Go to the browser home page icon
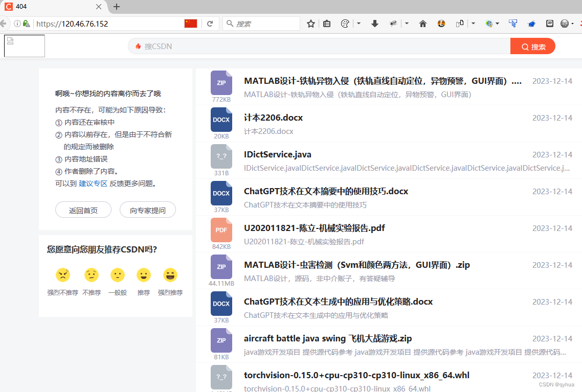 [x=423, y=24]
